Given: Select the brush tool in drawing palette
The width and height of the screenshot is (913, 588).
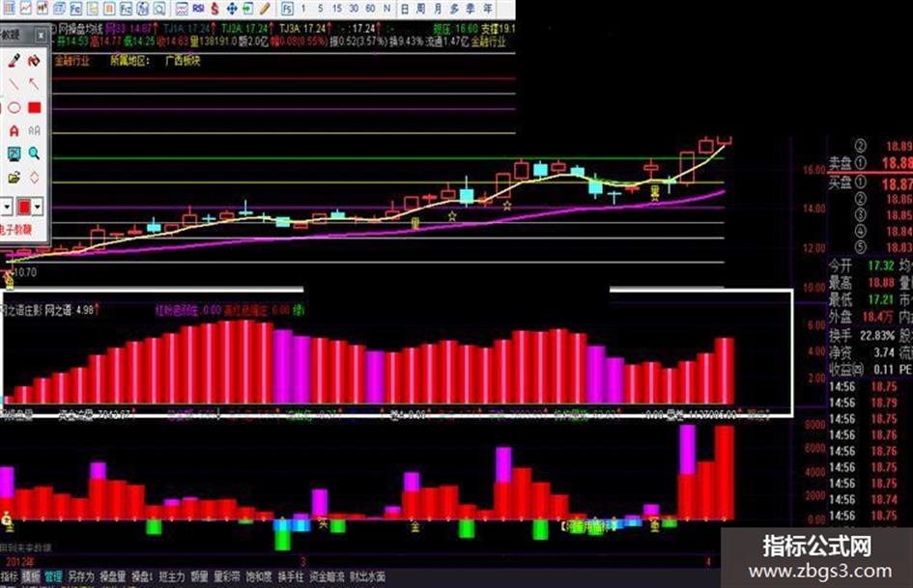Looking at the screenshot, I should pyautogui.click(x=14, y=61).
